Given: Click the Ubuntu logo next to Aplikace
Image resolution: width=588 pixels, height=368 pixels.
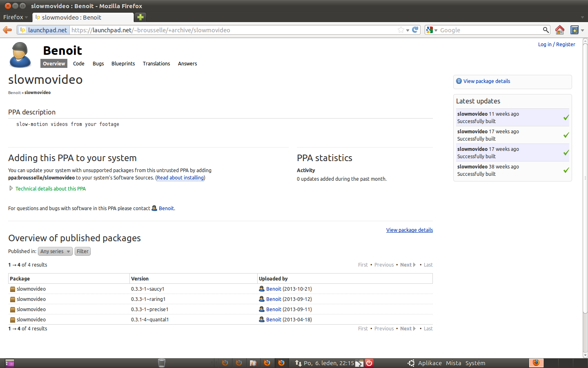Looking at the screenshot, I should coord(411,363).
